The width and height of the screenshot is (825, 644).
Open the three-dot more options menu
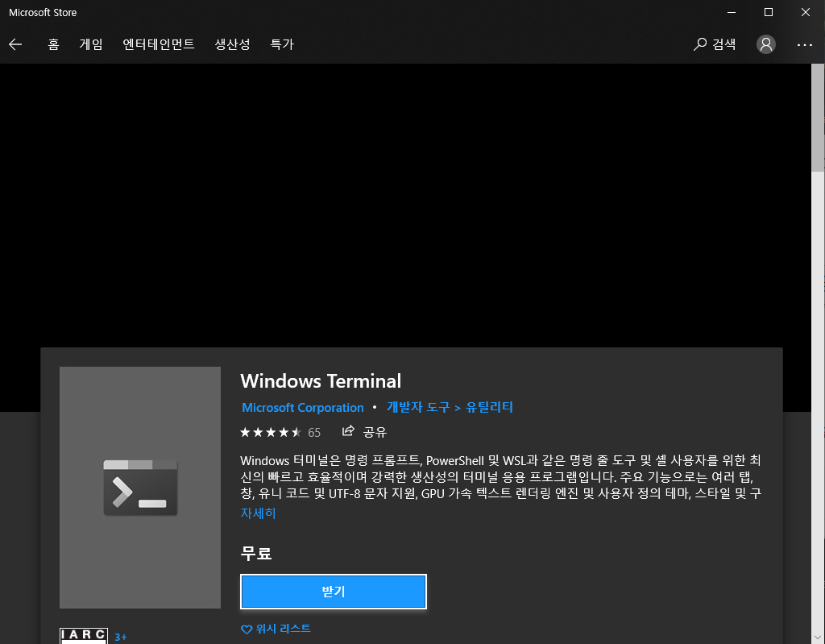coord(805,45)
